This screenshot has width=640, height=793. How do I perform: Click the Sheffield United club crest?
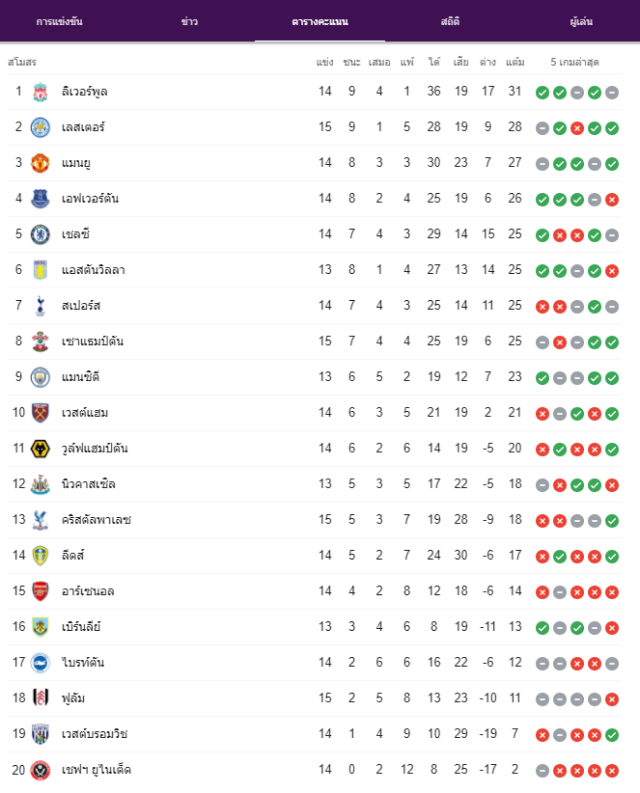pyautogui.click(x=40, y=770)
